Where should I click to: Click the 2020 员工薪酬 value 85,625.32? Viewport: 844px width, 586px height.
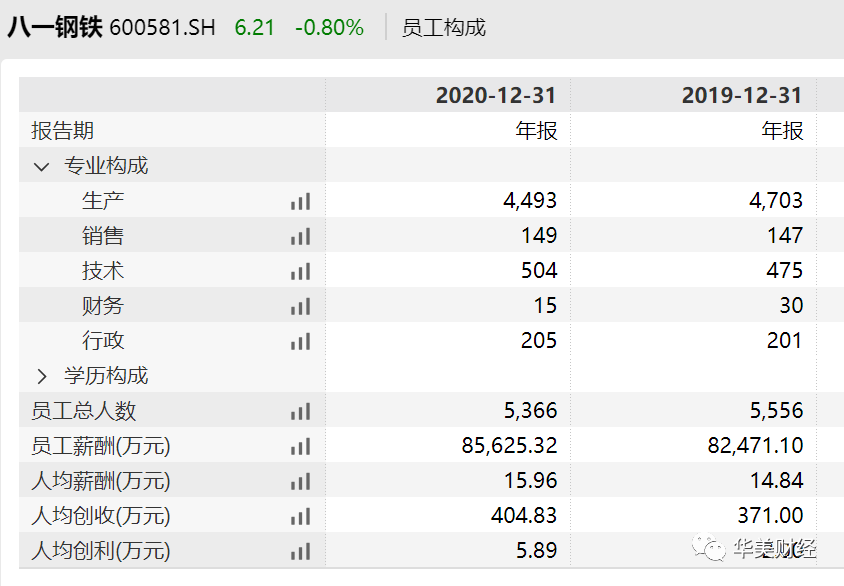coord(509,446)
